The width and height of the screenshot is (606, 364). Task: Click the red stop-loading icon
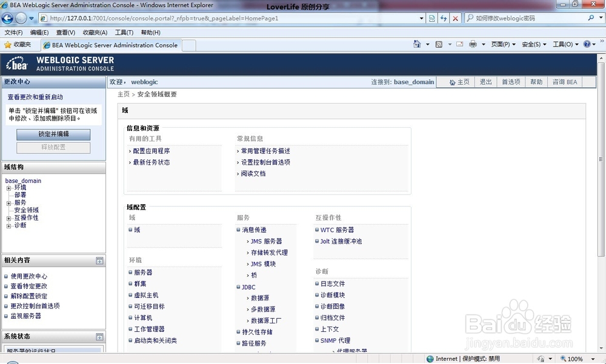[x=456, y=18]
